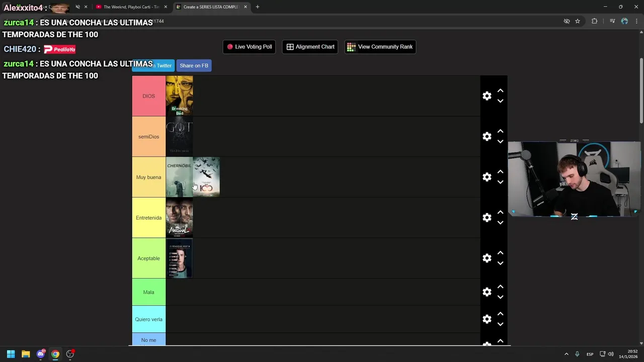This screenshot has width=644, height=362.
Task: Open settings gear for semiDios tier
Action: tap(487, 137)
